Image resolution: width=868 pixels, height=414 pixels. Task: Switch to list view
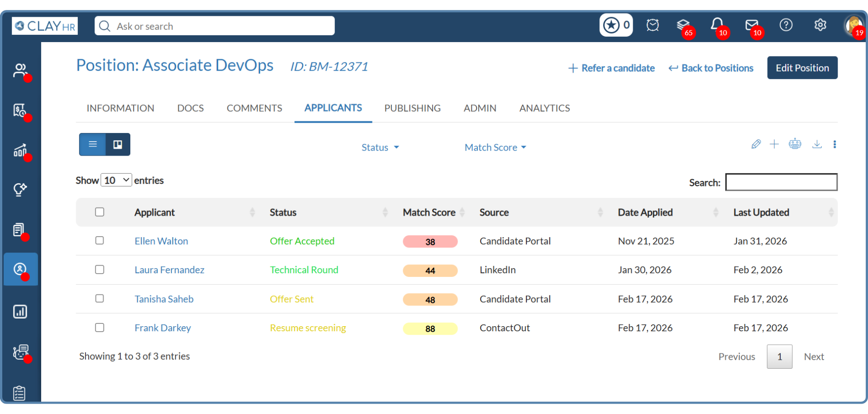point(93,144)
